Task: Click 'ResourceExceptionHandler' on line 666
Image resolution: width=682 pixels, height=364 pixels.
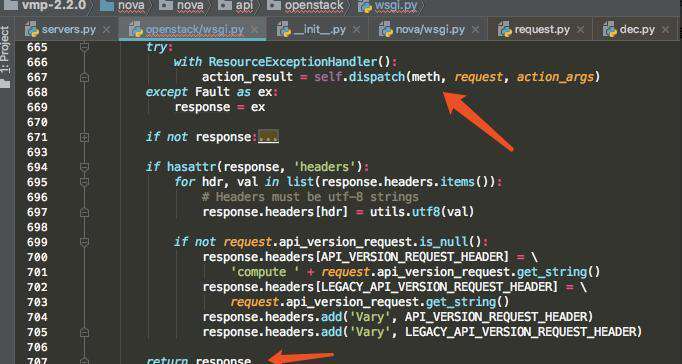Action: coord(293,62)
